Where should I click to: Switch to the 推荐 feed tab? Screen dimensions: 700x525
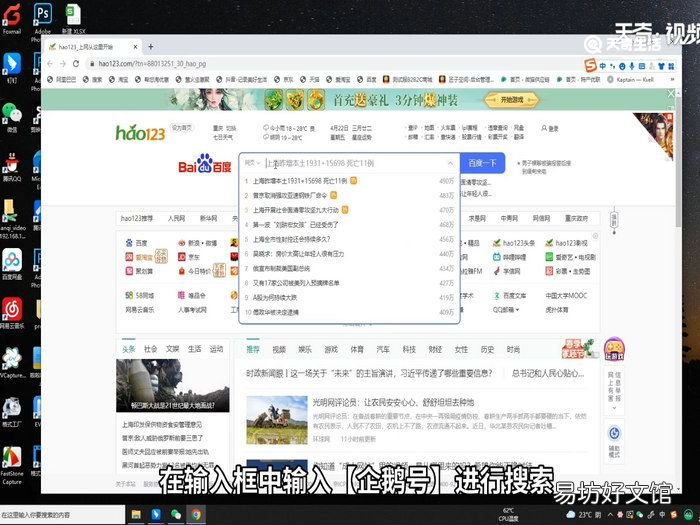(x=253, y=350)
